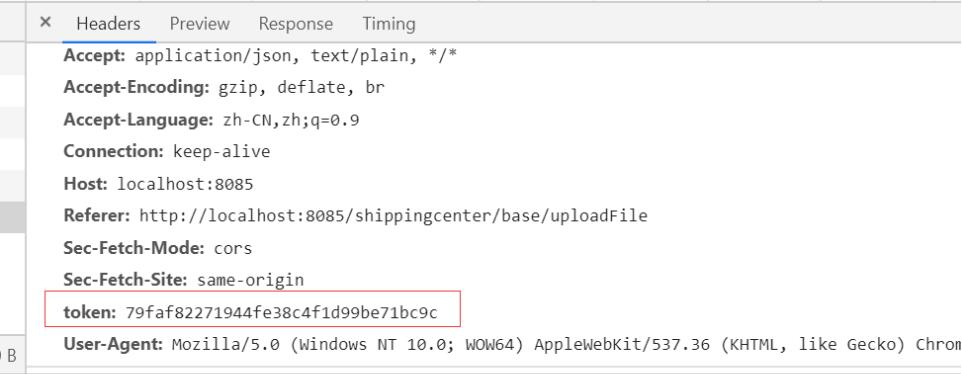Select the Accept-Language header label
The height and width of the screenshot is (374, 962).
coord(139,120)
